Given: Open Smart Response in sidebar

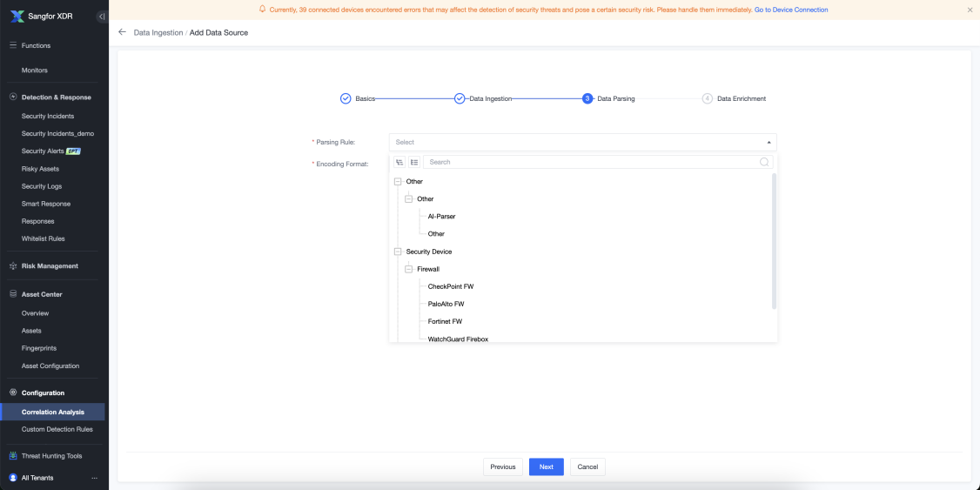Looking at the screenshot, I should coord(45,204).
